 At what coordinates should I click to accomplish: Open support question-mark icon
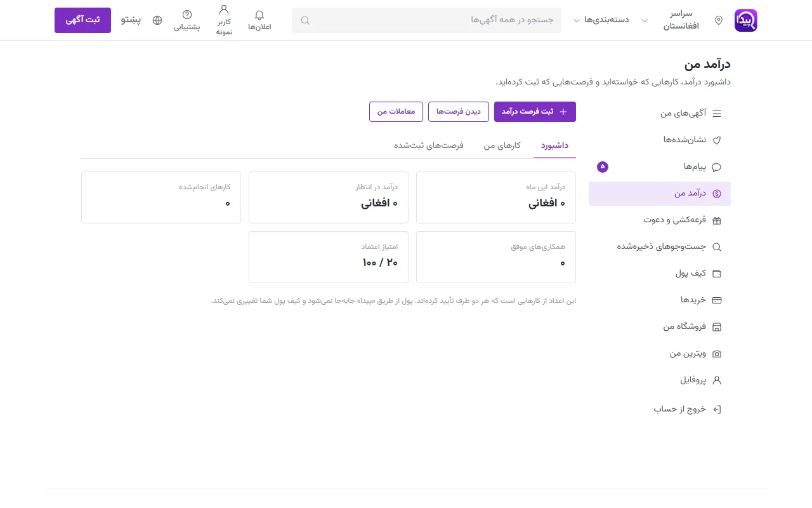pos(187,15)
